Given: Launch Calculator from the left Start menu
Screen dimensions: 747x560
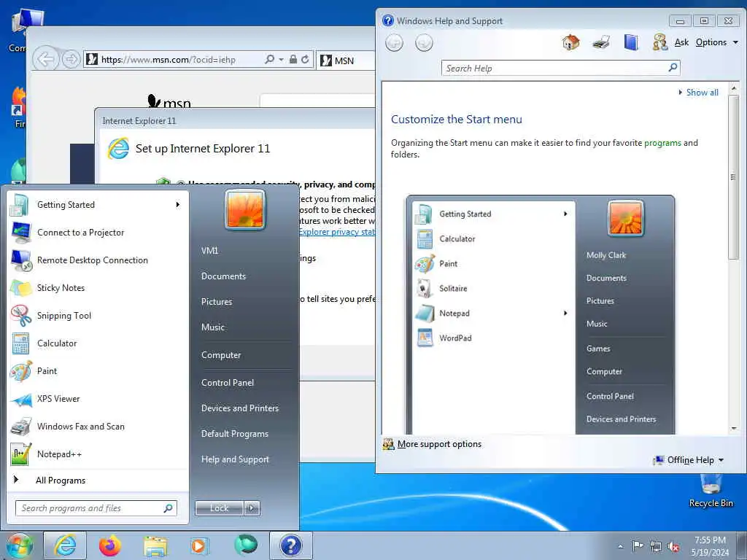Looking at the screenshot, I should pyautogui.click(x=98, y=343).
